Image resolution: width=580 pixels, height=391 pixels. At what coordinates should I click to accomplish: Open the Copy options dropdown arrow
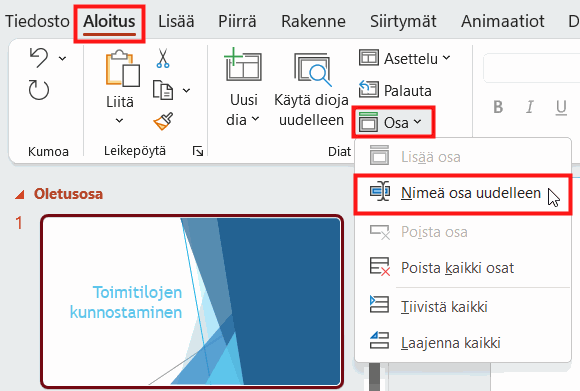186,90
